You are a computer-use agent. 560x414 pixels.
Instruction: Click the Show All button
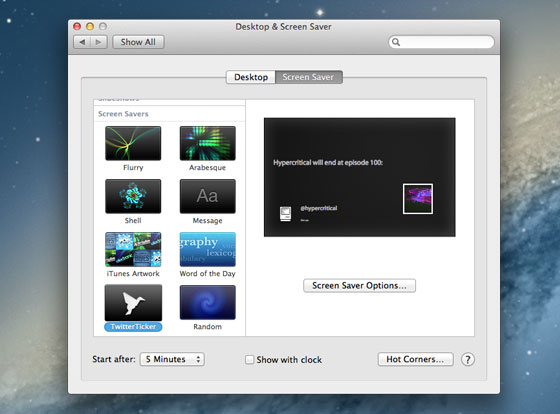[x=138, y=42]
